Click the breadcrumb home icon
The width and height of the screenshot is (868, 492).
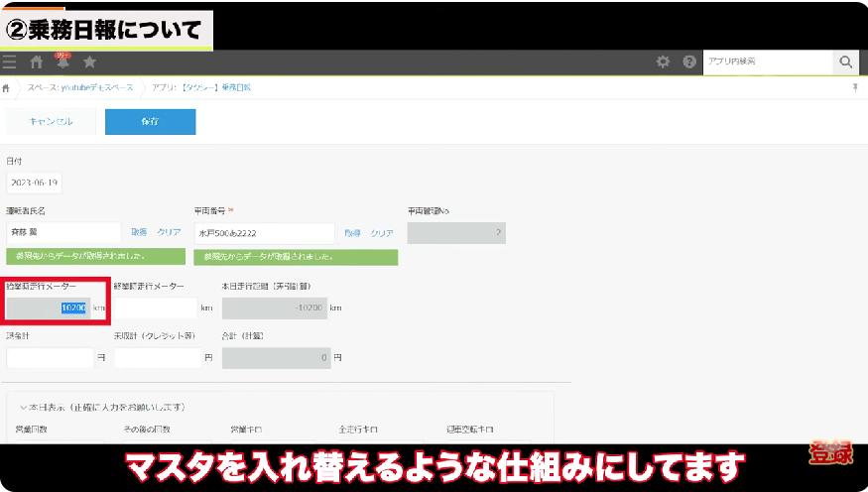(x=8, y=88)
